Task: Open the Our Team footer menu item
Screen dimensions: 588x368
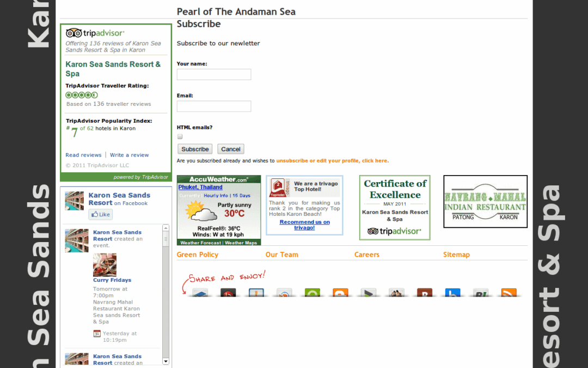Action: (x=282, y=255)
